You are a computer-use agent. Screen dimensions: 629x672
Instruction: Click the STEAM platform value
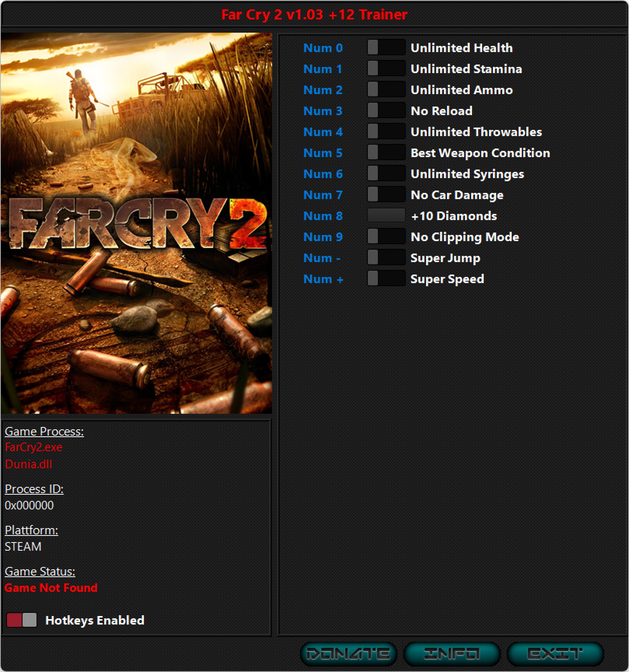pos(23,546)
